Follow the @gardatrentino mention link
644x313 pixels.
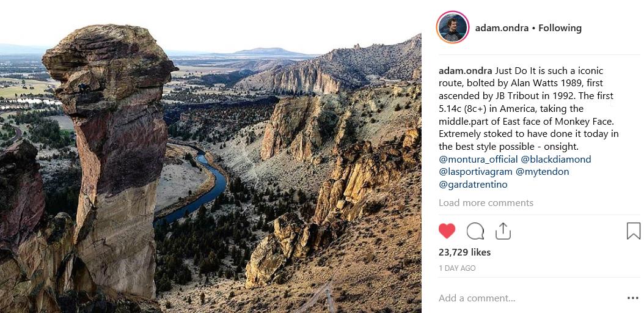[473, 185]
